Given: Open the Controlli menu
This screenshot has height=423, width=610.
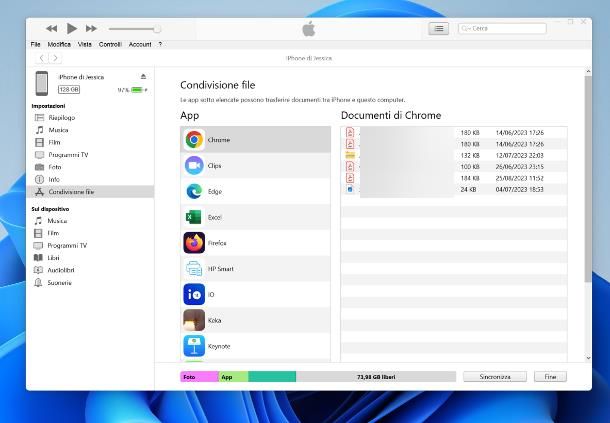Looking at the screenshot, I should click(x=110, y=44).
